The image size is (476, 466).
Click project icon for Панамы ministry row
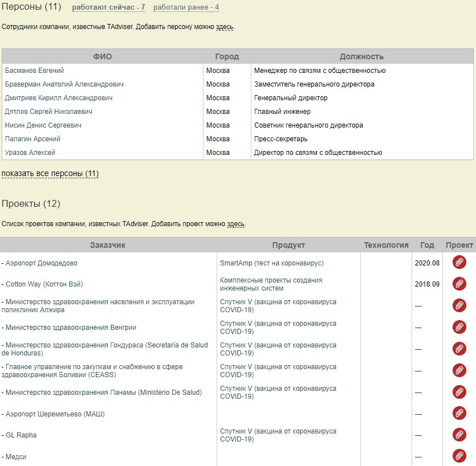pos(459,392)
